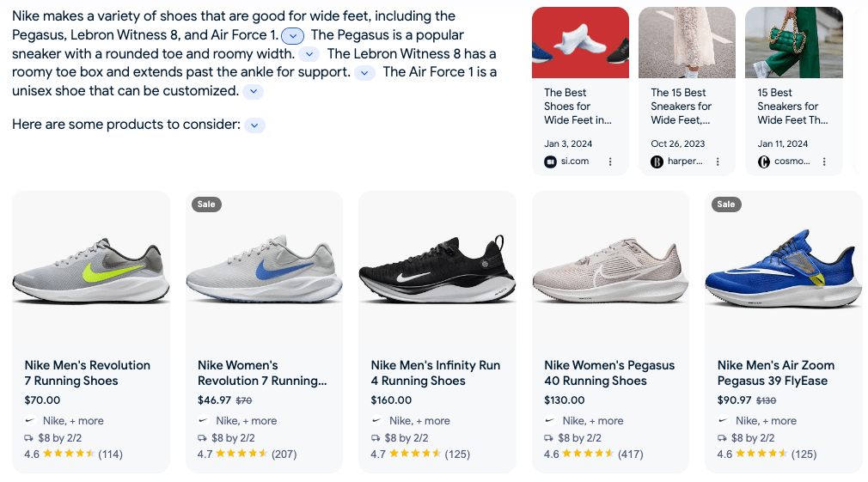Open three-dot menu on Harper's Bazaar card

pyautogui.click(x=718, y=162)
